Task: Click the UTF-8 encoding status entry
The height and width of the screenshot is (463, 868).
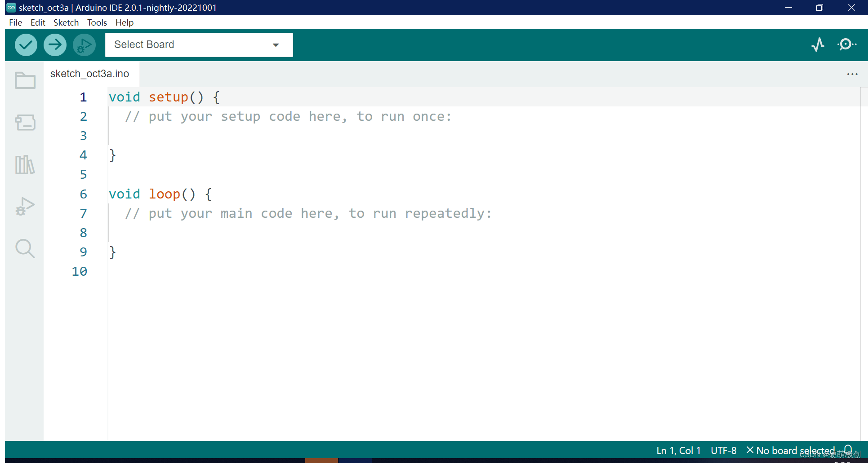Action: point(724,450)
